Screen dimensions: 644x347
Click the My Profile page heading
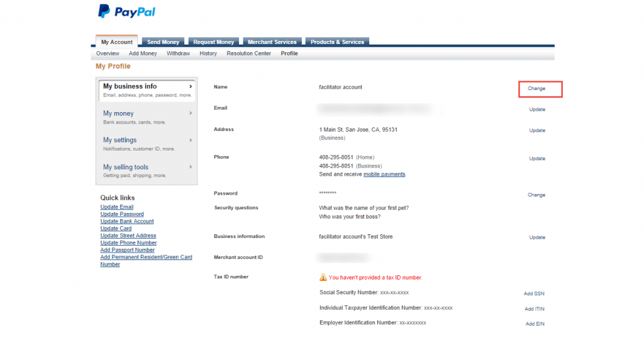coord(113,66)
